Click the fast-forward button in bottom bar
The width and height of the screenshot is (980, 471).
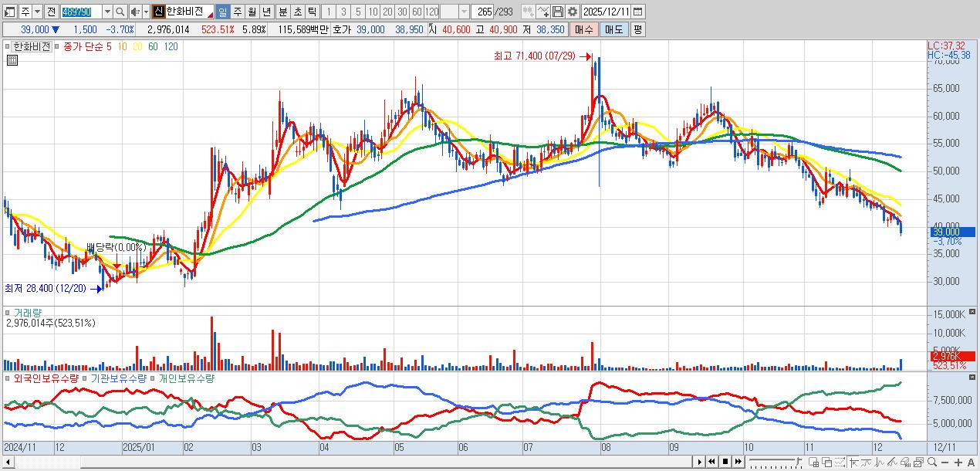tap(738, 462)
